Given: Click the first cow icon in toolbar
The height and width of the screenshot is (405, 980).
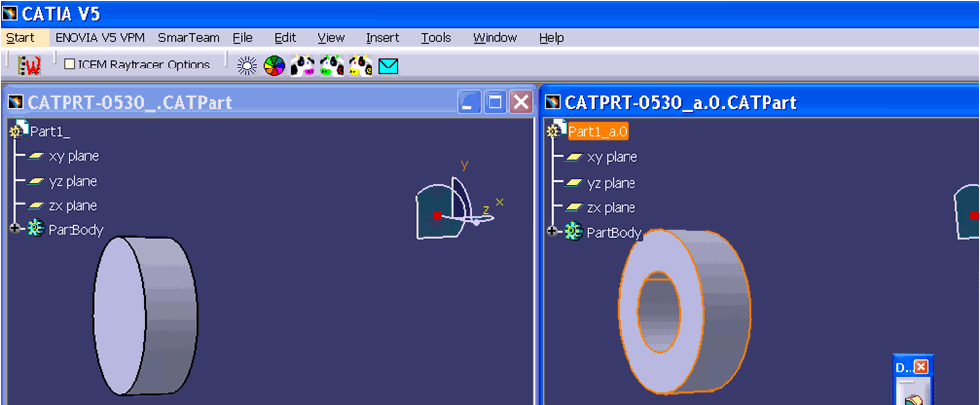Looking at the screenshot, I should pos(303,66).
